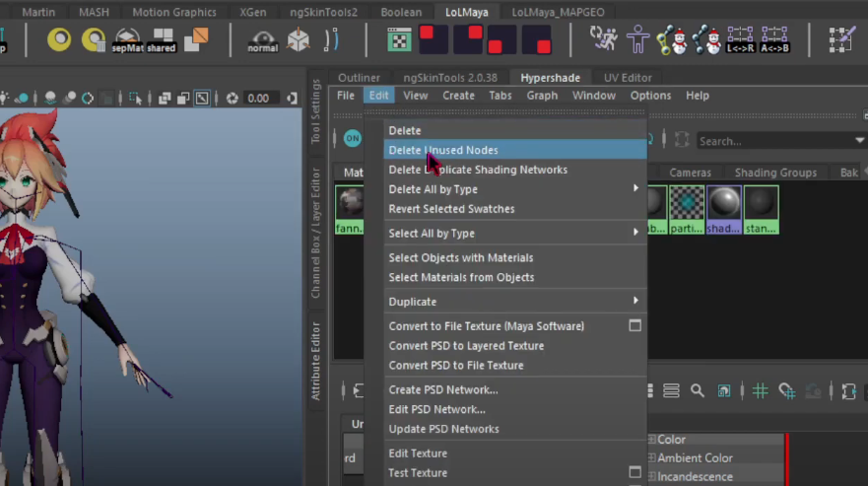Choose Select Materials from Objects
This screenshot has height=486, width=868.
point(515,277)
